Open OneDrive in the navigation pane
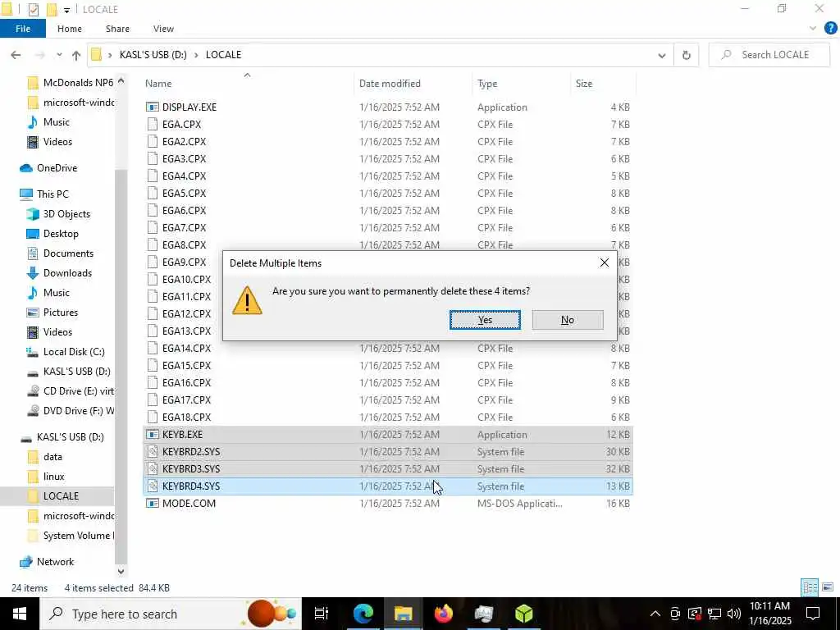This screenshot has width=840, height=630. click(x=57, y=167)
